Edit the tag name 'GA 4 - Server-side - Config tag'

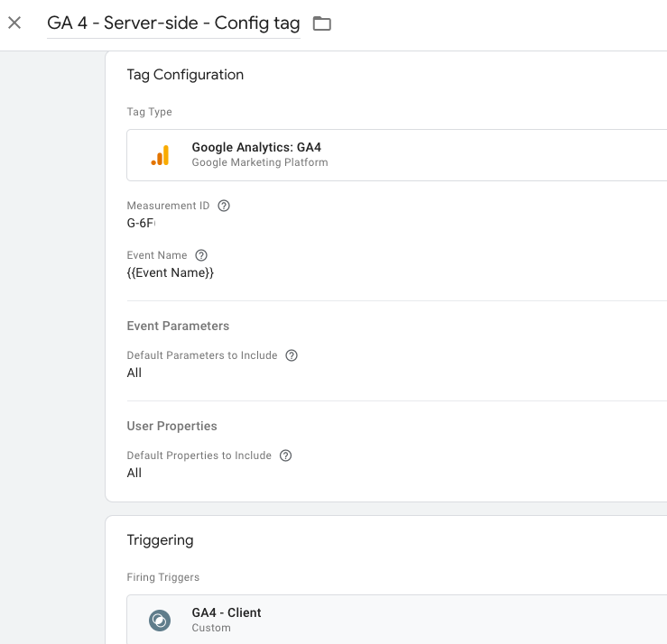point(173,23)
